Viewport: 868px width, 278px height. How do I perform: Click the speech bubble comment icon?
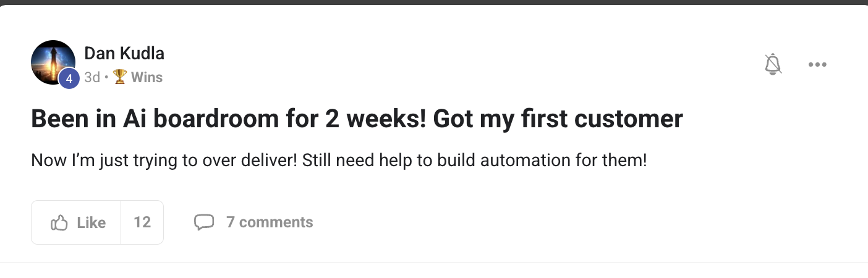(204, 222)
